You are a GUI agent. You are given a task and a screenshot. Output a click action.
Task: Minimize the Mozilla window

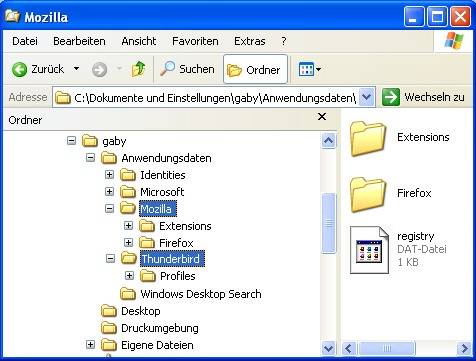[414, 16]
